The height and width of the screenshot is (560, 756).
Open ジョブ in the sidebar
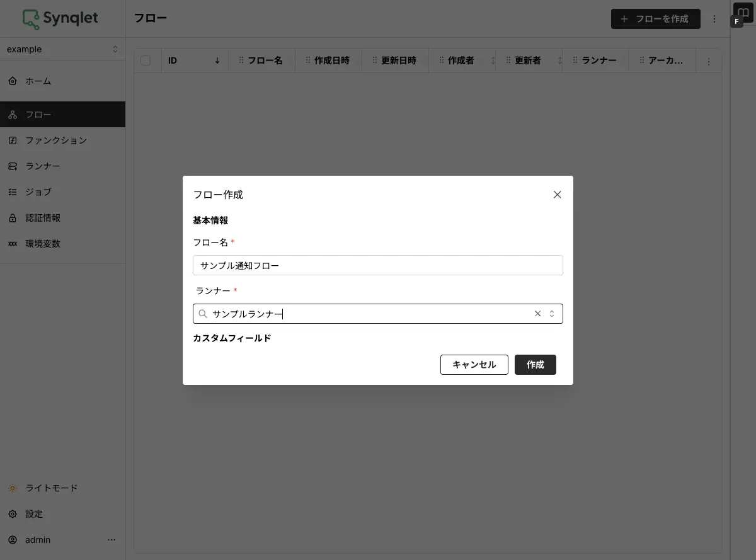[62, 192]
